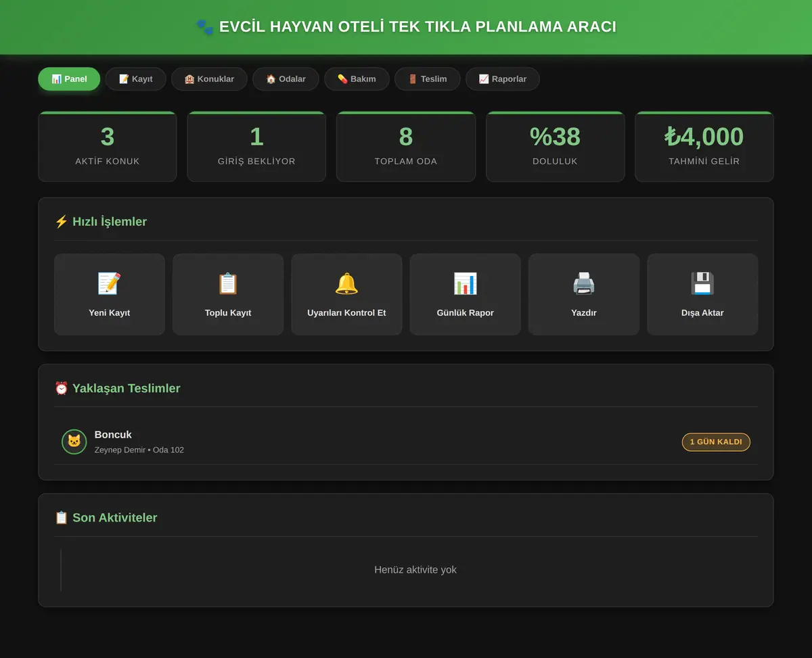The height and width of the screenshot is (658, 812).
Task: Open the Konuklar tab
Action: (209, 79)
